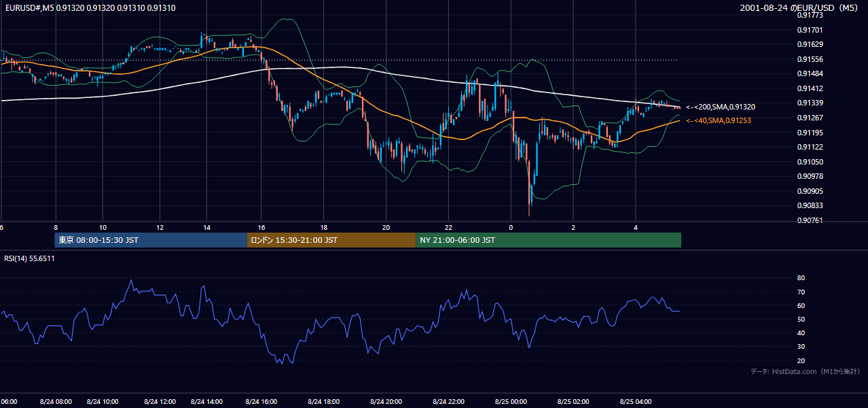Click the HistData.com data source credit
This screenshot has width=868, height=408.
tap(806, 371)
